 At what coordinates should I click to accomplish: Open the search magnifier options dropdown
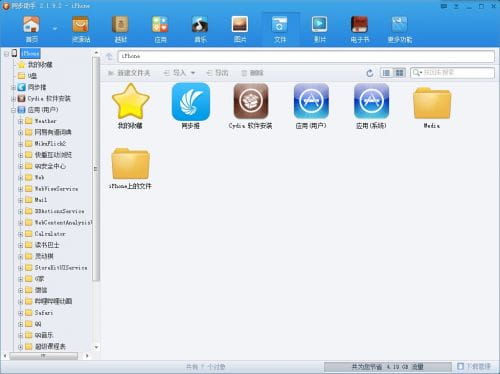click(417, 73)
